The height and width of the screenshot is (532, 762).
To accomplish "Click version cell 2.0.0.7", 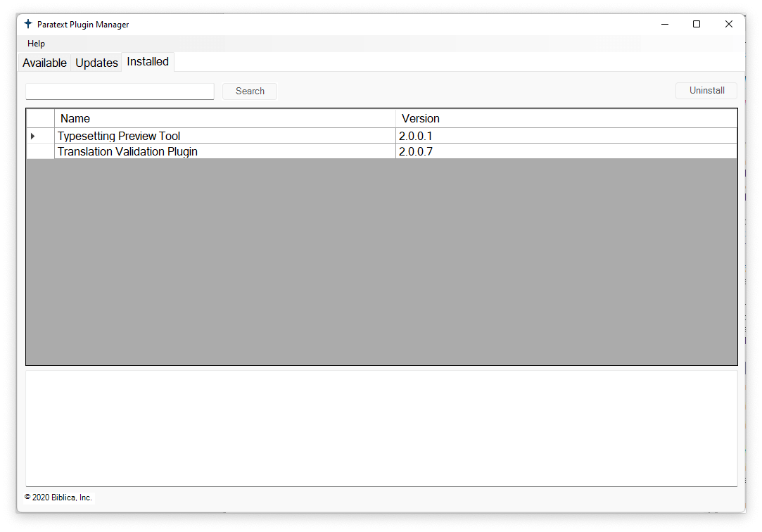I will (566, 151).
